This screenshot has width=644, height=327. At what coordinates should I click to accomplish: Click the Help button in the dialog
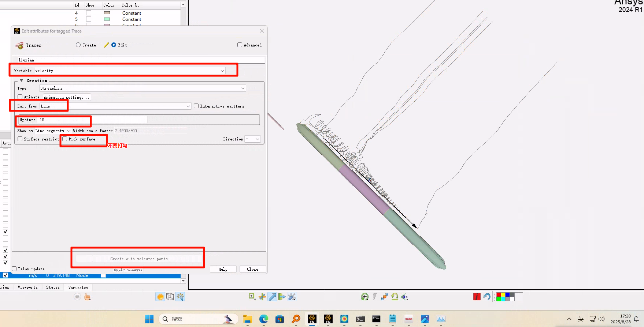[223, 269]
